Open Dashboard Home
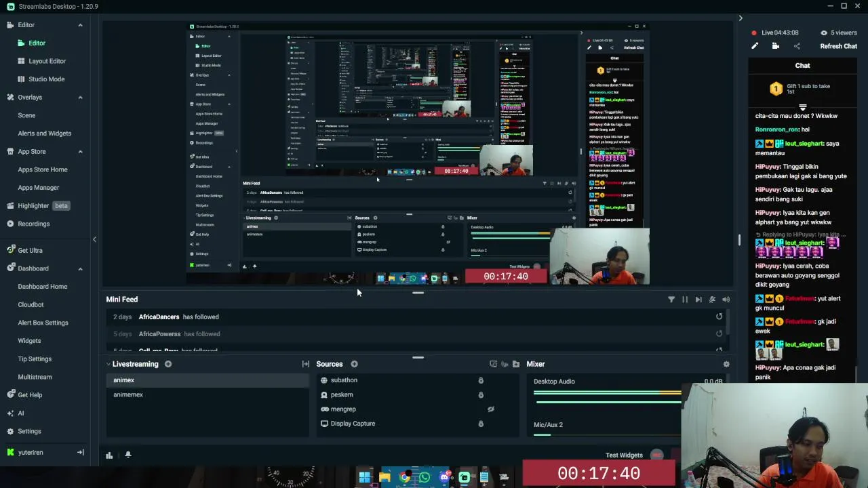This screenshot has width=868, height=488. [x=43, y=287]
